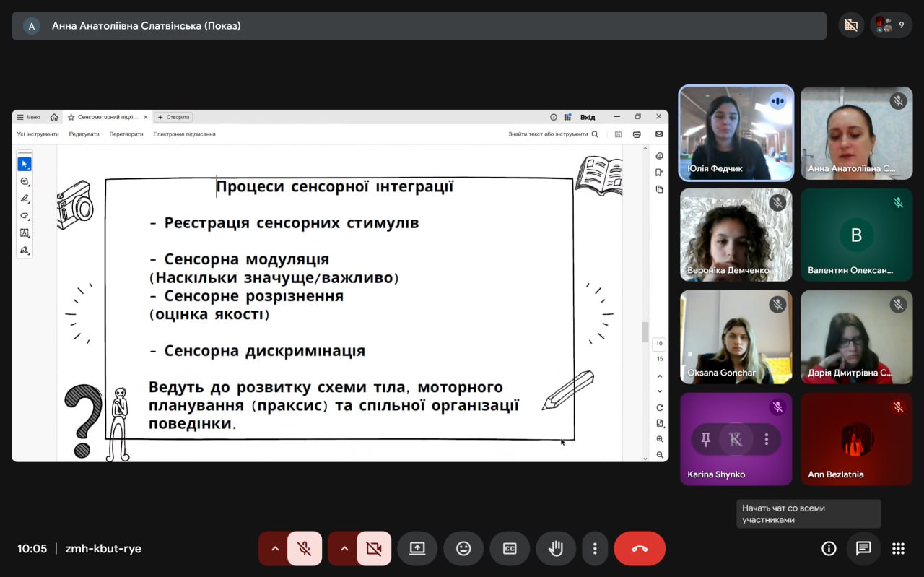Toggle the disabled camera button

pos(374,548)
